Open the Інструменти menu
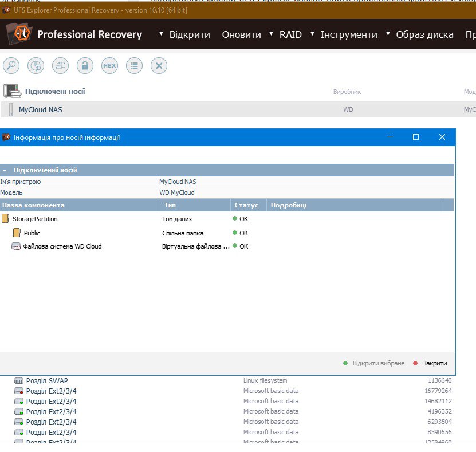This screenshot has width=476, height=452. click(x=349, y=34)
